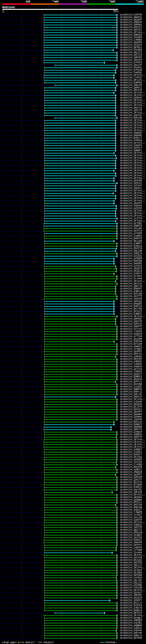The width and height of the screenshot is (146, 644).
Task: Open hit UniRef100_B6TPU3
Action: (131, 613)
